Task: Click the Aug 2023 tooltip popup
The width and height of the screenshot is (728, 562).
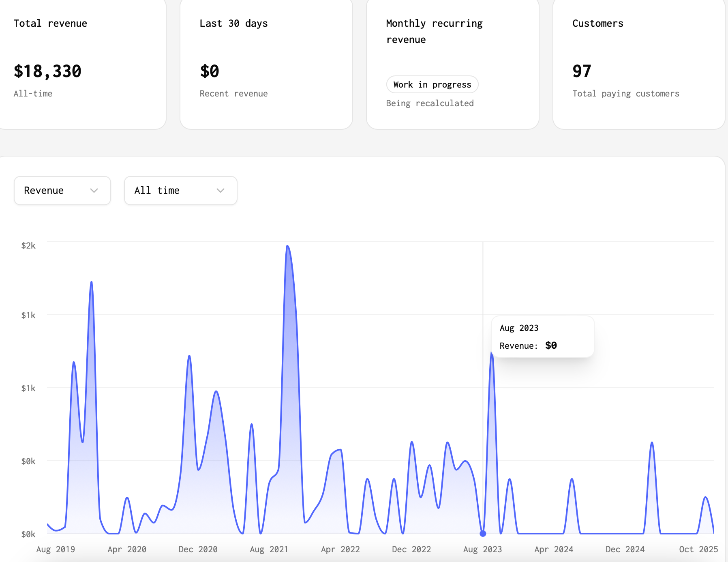Action: click(x=542, y=337)
